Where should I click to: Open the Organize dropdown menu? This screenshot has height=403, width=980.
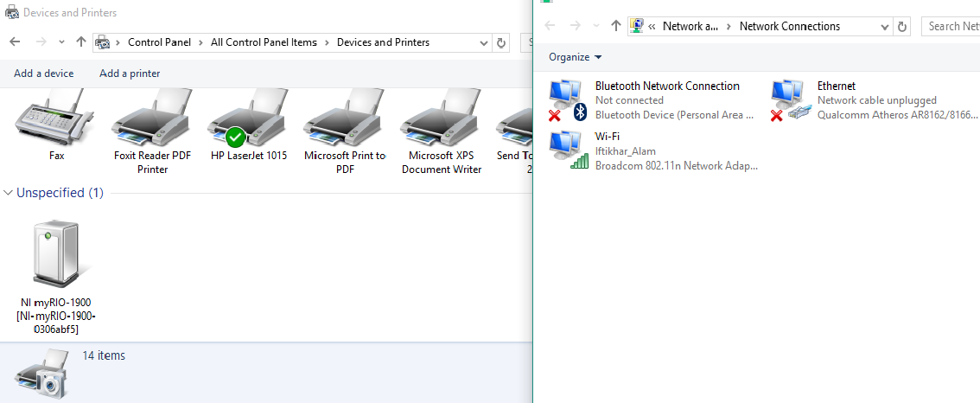[x=576, y=57]
